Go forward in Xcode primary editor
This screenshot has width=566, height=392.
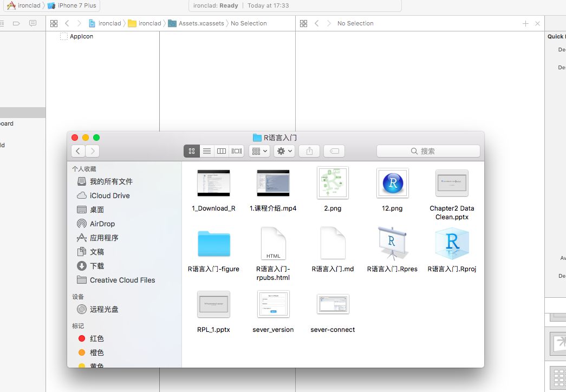(x=79, y=23)
